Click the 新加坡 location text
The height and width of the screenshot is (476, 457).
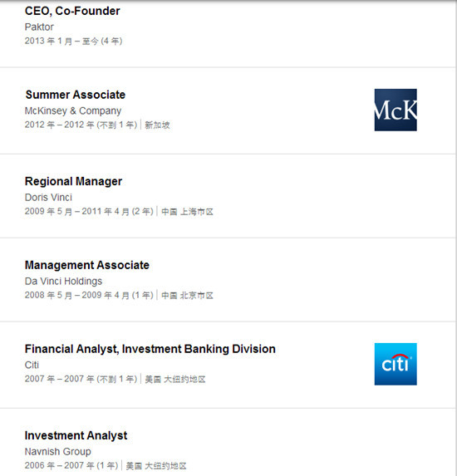click(157, 125)
